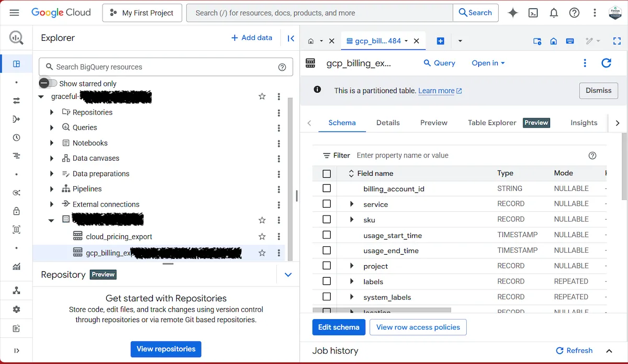The image size is (628, 364).
Task: Dismiss the partitioned table notice
Action: [x=599, y=90]
